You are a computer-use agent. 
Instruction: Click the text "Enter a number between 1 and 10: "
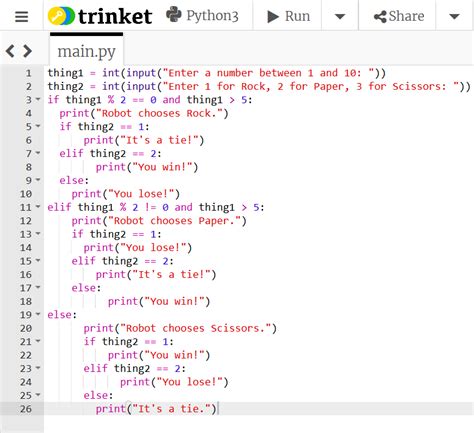pyautogui.click(x=268, y=73)
